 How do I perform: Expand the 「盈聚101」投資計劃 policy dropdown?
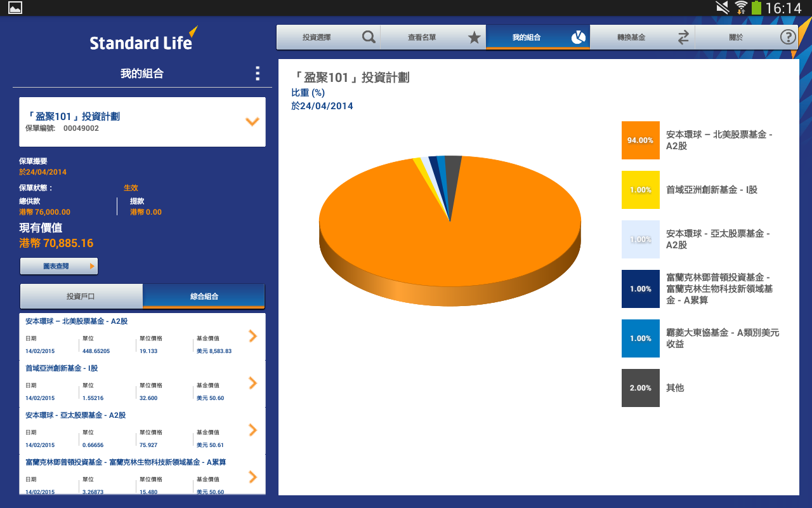[x=252, y=121]
